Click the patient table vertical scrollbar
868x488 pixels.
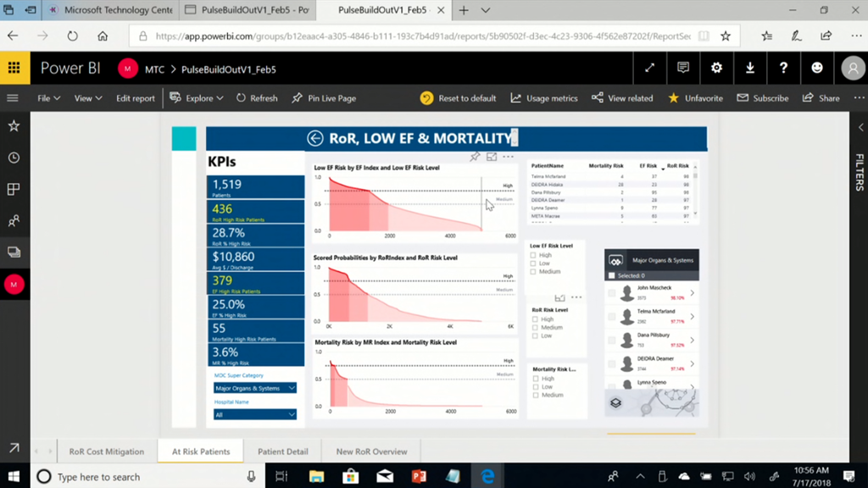click(x=695, y=191)
